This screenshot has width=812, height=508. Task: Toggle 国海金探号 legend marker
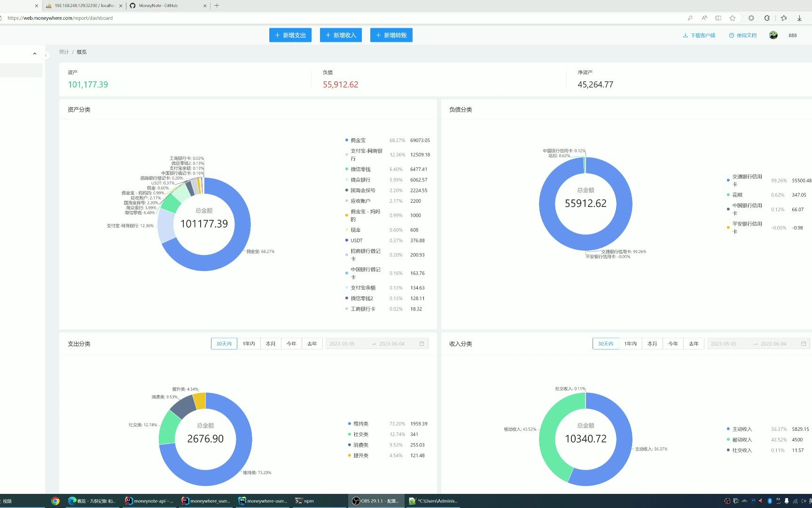(x=347, y=190)
